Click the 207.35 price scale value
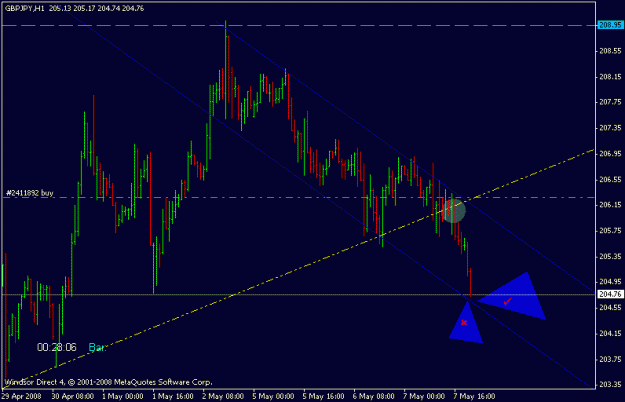 tap(610, 128)
